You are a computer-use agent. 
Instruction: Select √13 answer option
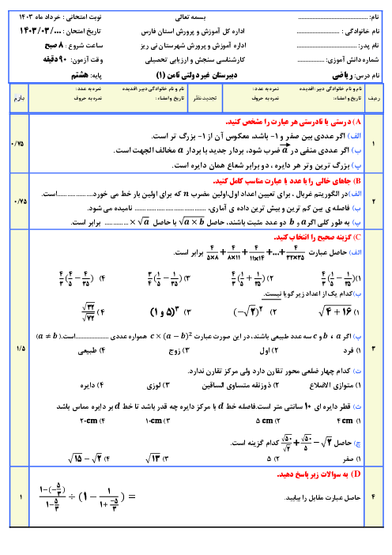pos(156,459)
